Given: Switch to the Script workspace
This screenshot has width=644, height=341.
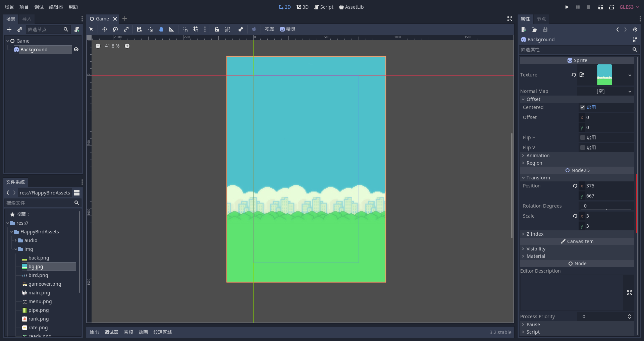Looking at the screenshot, I should 324,7.
